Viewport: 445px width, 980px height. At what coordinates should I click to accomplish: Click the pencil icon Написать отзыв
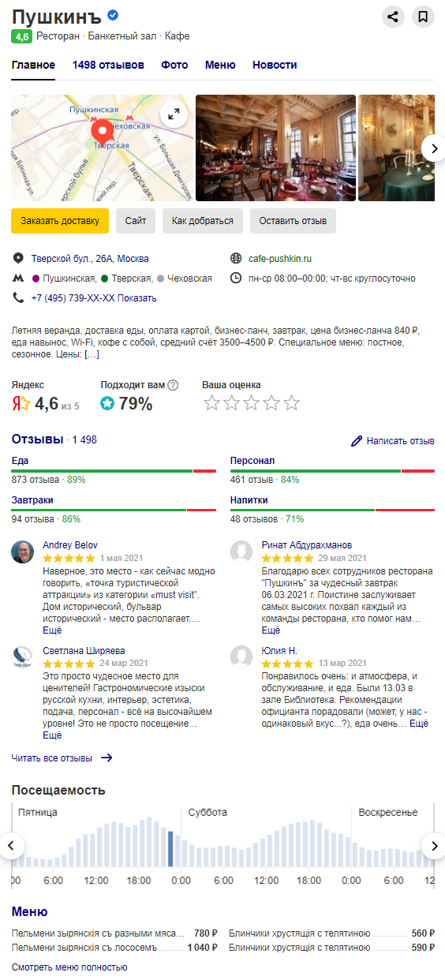357,441
